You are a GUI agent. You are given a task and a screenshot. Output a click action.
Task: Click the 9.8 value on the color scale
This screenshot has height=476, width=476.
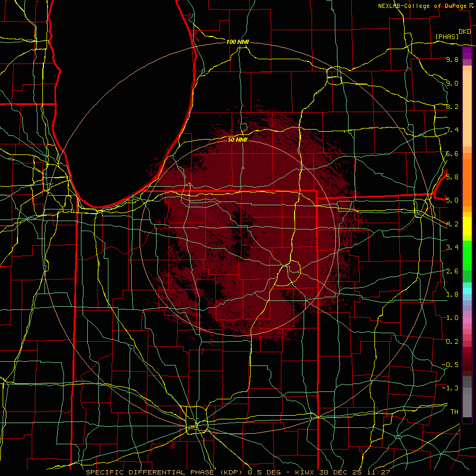(x=452, y=60)
